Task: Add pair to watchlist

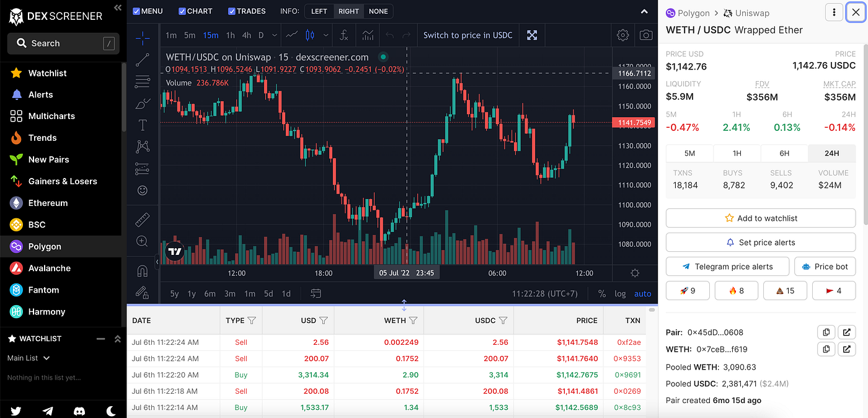Action: [761, 218]
